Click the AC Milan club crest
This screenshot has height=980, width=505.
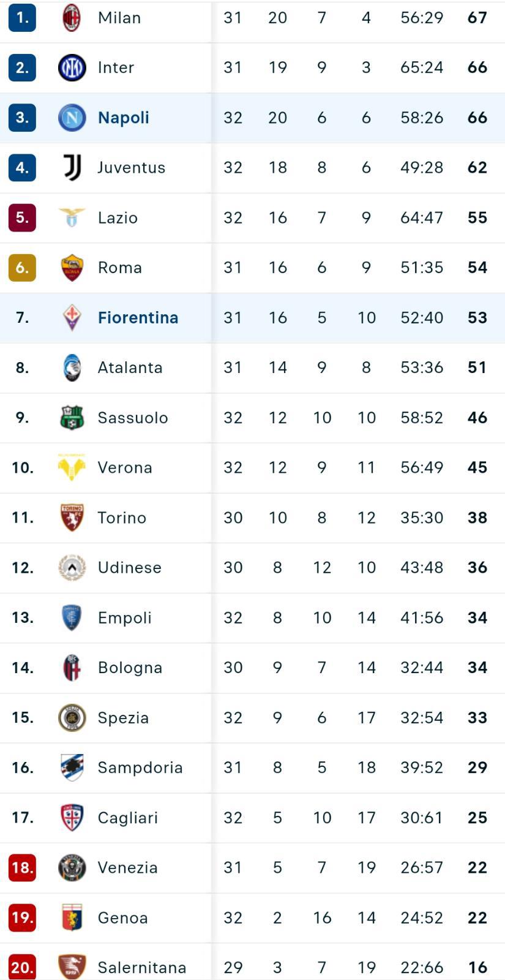[x=72, y=18]
